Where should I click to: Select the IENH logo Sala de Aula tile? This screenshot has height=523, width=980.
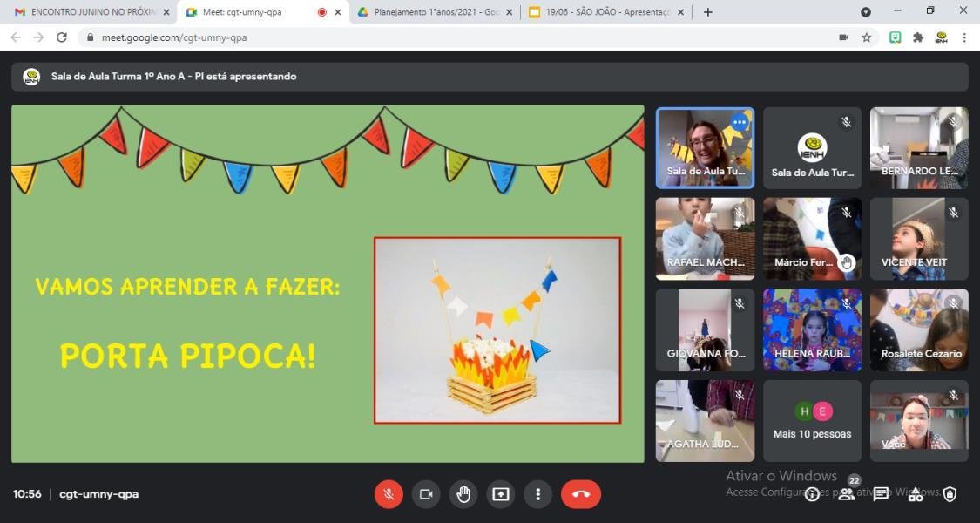pyautogui.click(x=812, y=147)
